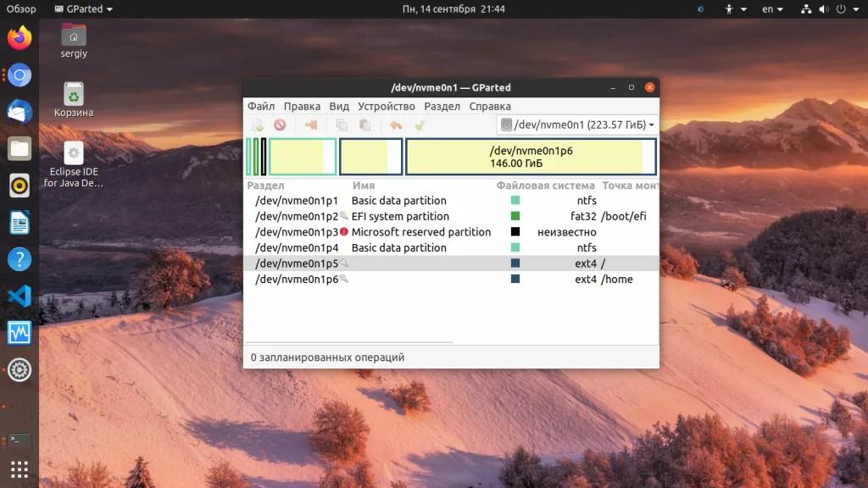The width and height of the screenshot is (868, 488).
Task: Click the Delete partition toolbar icon
Action: [x=280, y=125]
